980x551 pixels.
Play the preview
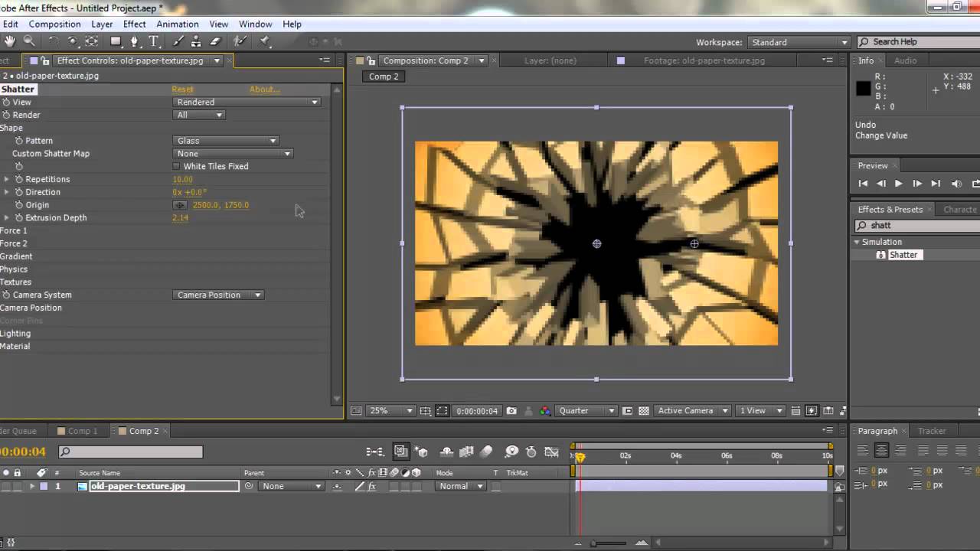(898, 184)
